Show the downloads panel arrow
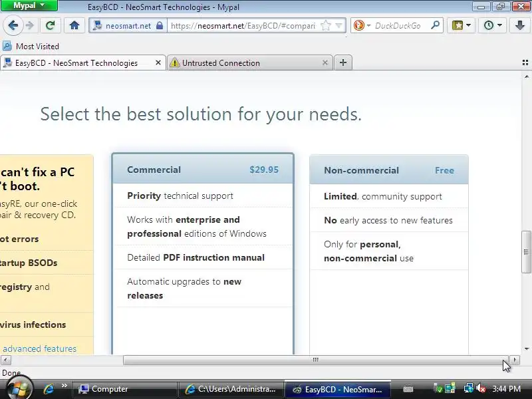Image resolution: width=532 pixels, height=399 pixels. tap(520, 25)
